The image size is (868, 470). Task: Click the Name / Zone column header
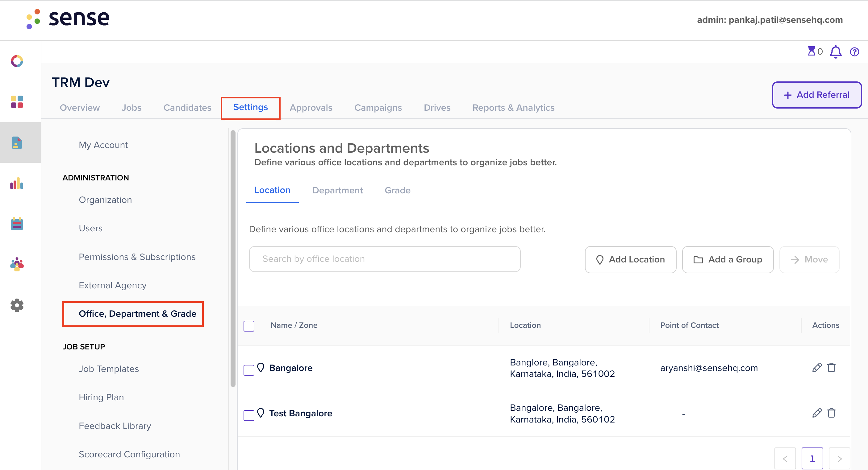click(x=294, y=325)
